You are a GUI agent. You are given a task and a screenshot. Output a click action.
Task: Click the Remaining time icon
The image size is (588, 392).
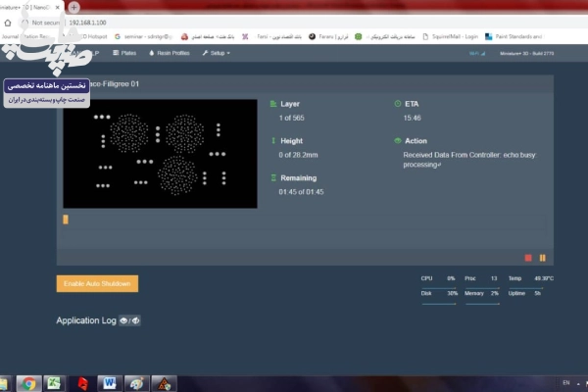[x=272, y=178]
